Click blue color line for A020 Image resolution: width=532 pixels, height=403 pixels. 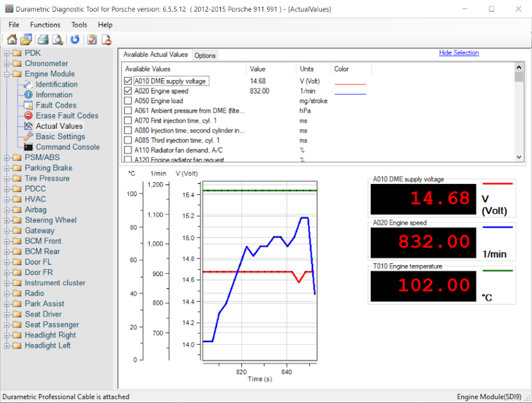pos(350,94)
